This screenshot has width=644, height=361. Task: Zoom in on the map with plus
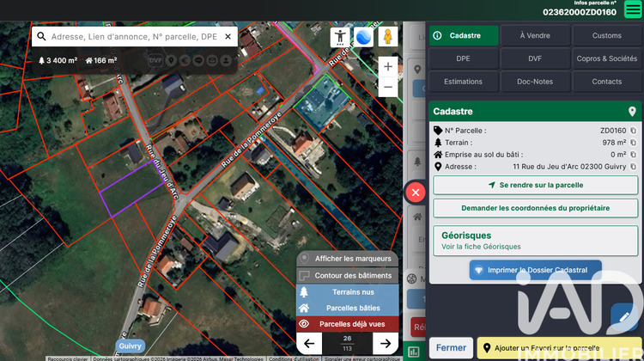coord(388,66)
